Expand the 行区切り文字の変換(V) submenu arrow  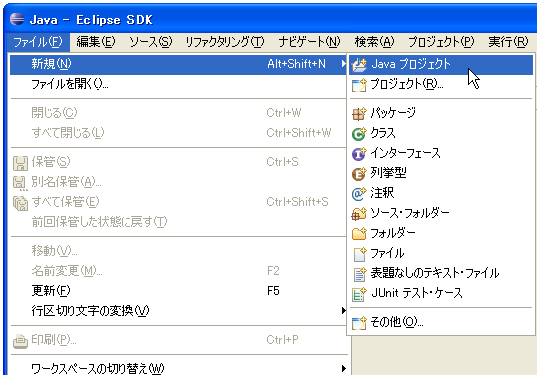(344, 311)
